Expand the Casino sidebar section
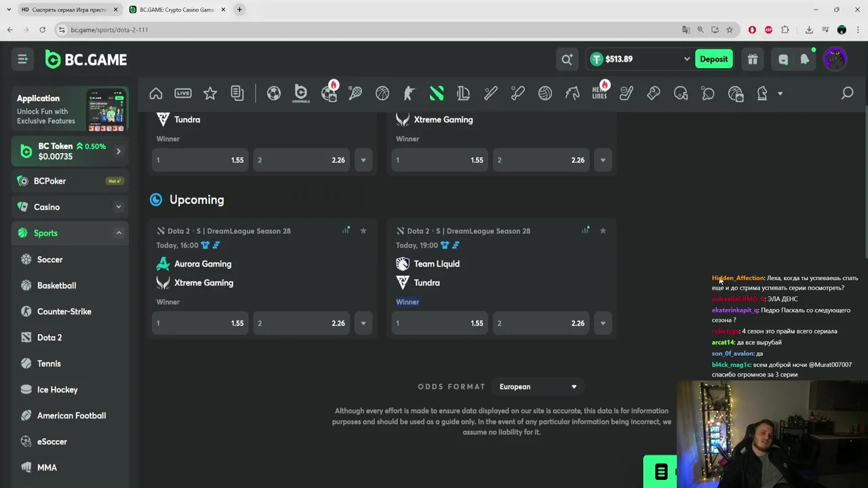Screen dimensions: 868x488 pyautogui.click(x=118, y=207)
